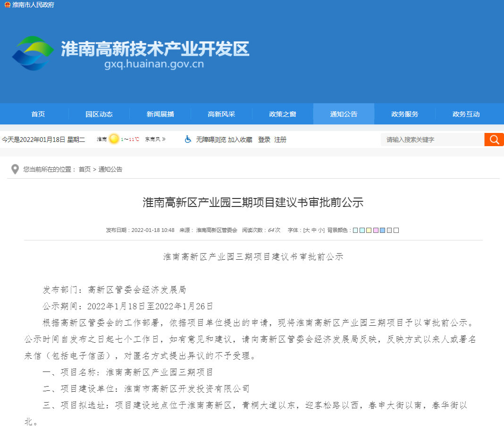Screen dimensions: 504x429
Task: Enlarge text by clicking 大 font size
Action: pos(307,230)
